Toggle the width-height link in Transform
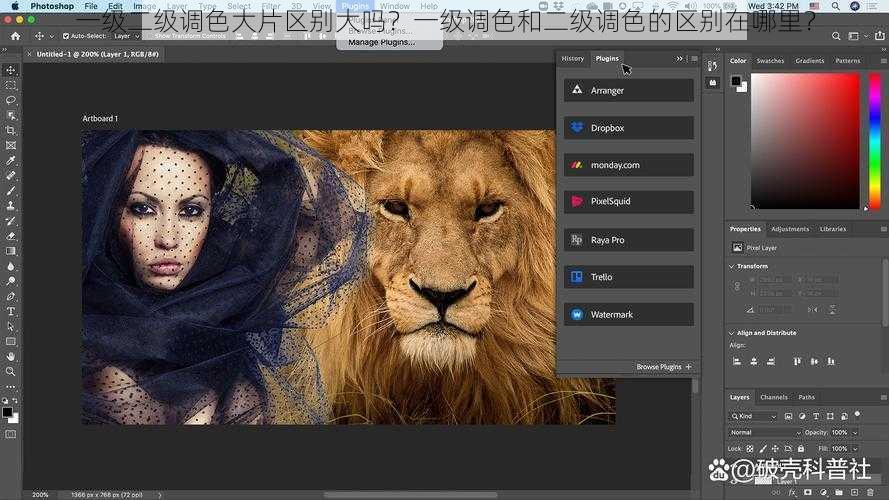The height and width of the screenshot is (500, 889). [737, 286]
